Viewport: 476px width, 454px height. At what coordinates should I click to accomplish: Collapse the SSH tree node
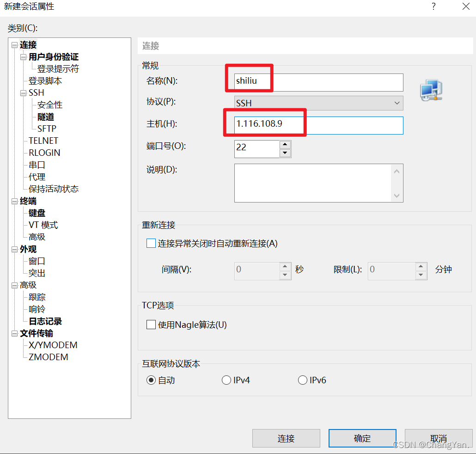point(23,93)
